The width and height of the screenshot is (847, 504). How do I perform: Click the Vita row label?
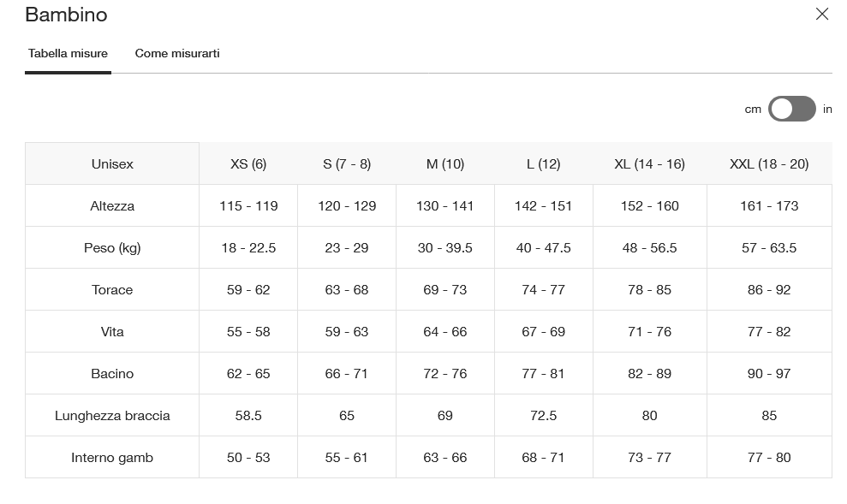pyautogui.click(x=112, y=332)
